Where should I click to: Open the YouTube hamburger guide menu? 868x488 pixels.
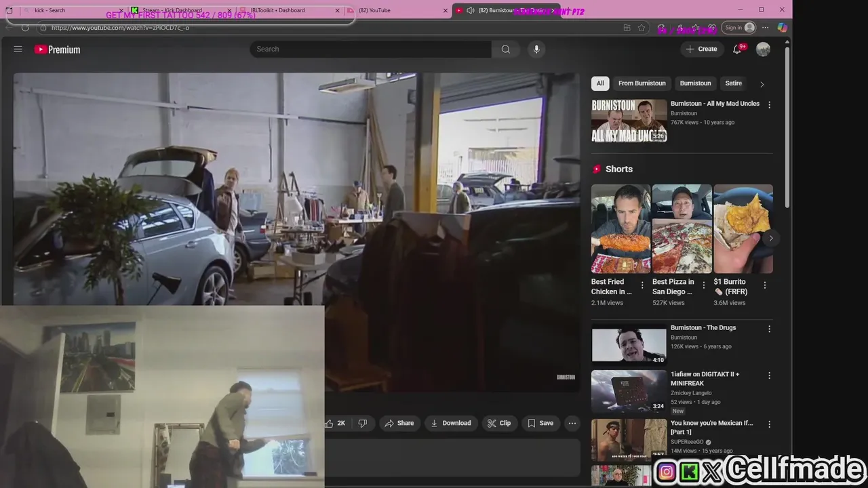(18, 49)
